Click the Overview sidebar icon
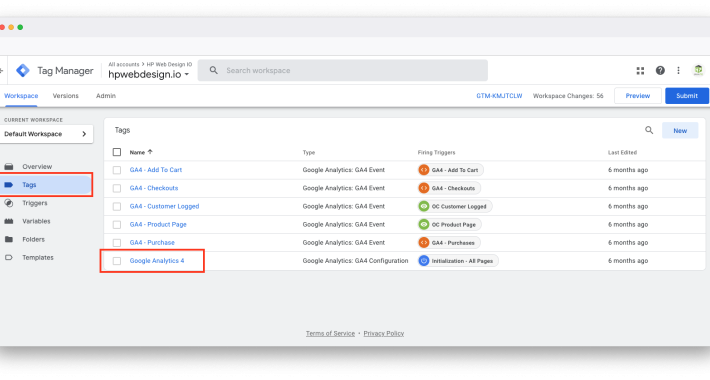 9,167
